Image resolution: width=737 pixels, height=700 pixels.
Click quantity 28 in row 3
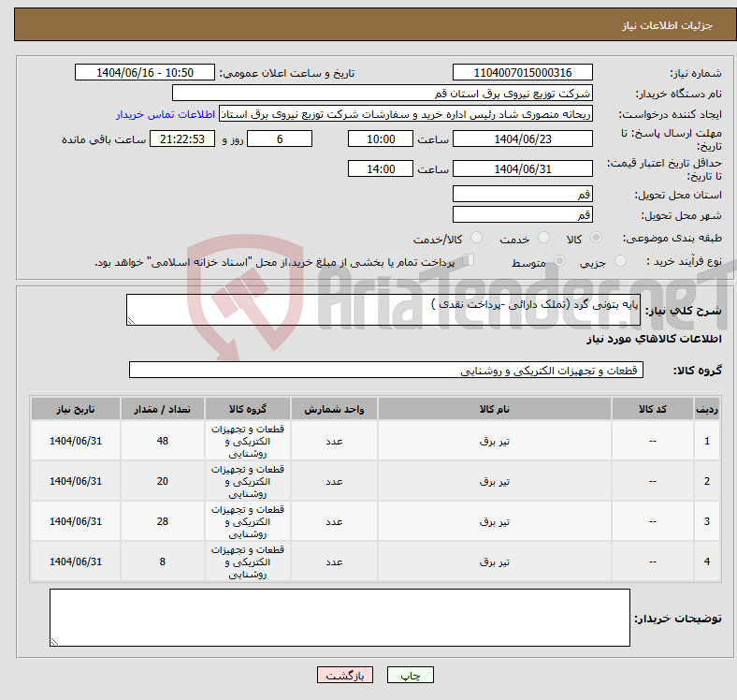pos(162,521)
